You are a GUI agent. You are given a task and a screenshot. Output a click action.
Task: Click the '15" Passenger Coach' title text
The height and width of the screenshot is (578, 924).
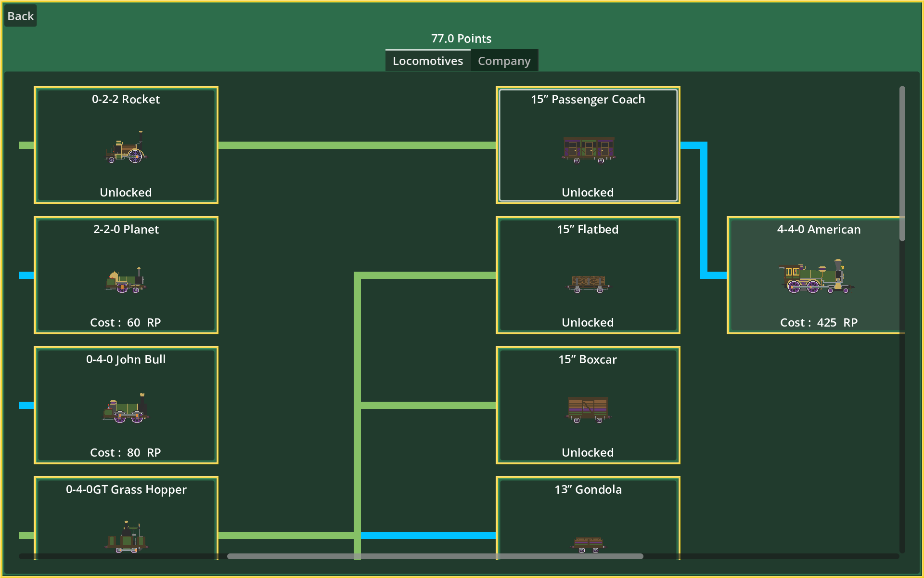click(588, 99)
